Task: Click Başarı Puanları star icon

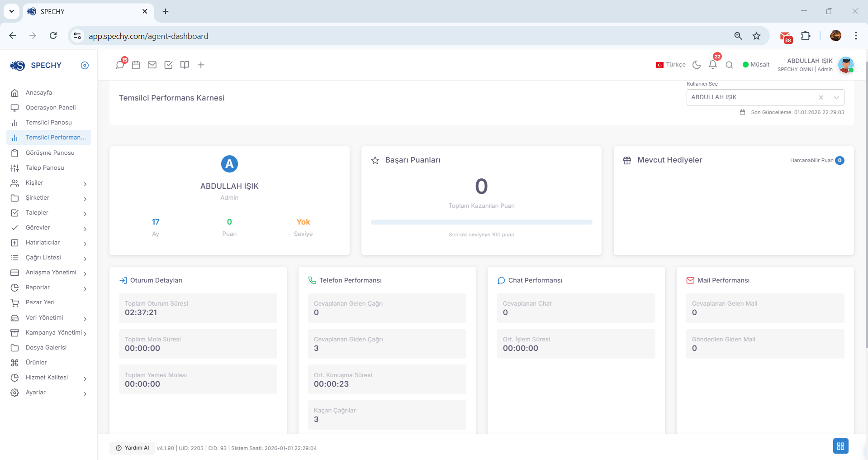Action: point(375,160)
